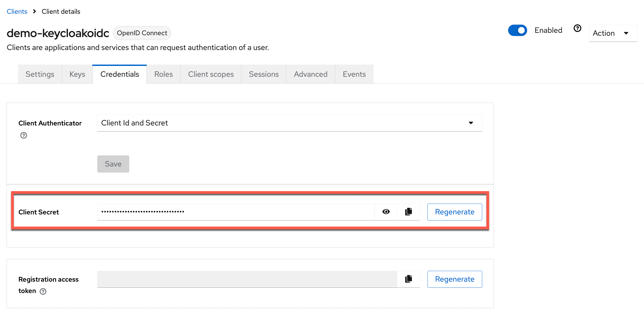The height and width of the screenshot is (315, 644).
Task: Copy the registration access token
Action: 408,279
